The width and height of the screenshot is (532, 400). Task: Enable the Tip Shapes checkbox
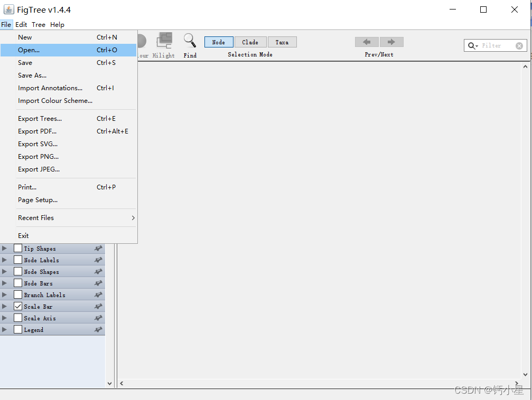18,248
